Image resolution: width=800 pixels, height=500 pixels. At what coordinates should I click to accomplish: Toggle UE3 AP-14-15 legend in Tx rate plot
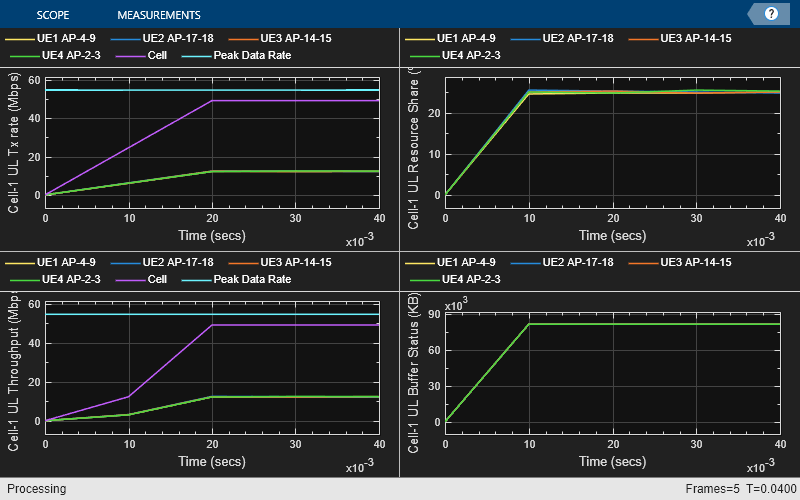coord(280,38)
